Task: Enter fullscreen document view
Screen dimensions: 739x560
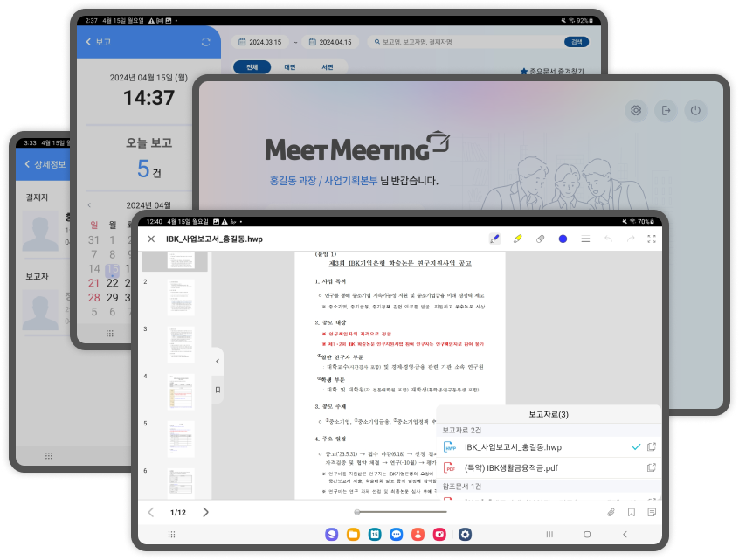Action: (652, 239)
